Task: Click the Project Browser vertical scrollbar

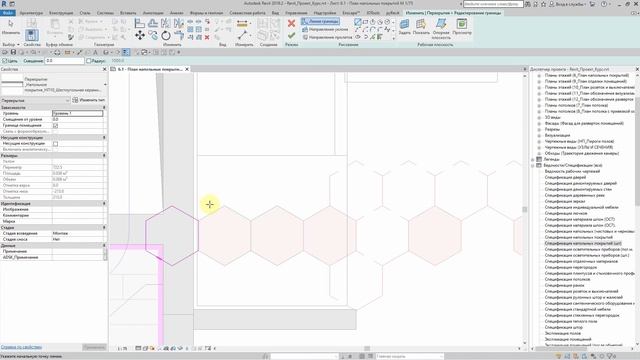Action: pyautogui.click(x=637, y=151)
